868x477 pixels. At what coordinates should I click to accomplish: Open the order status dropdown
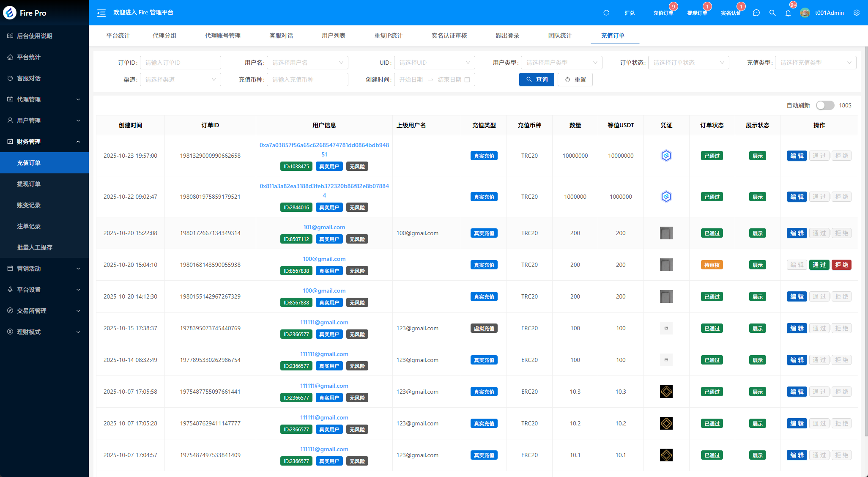tap(688, 63)
